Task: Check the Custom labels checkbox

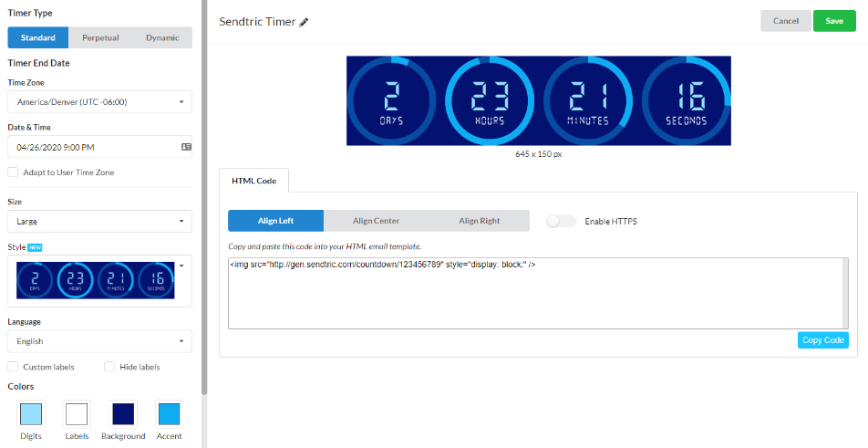Action: [x=13, y=367]
